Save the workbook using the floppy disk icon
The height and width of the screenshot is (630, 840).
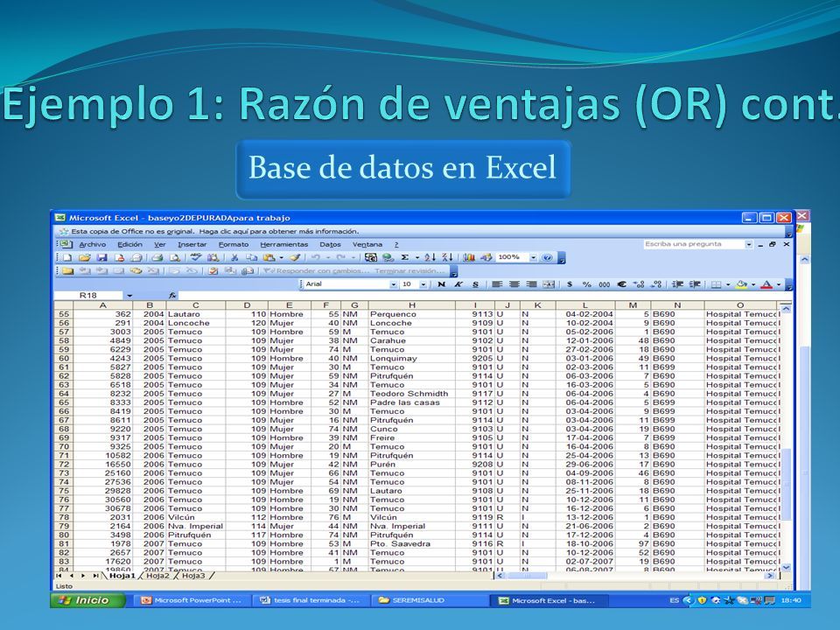(101, 257)
